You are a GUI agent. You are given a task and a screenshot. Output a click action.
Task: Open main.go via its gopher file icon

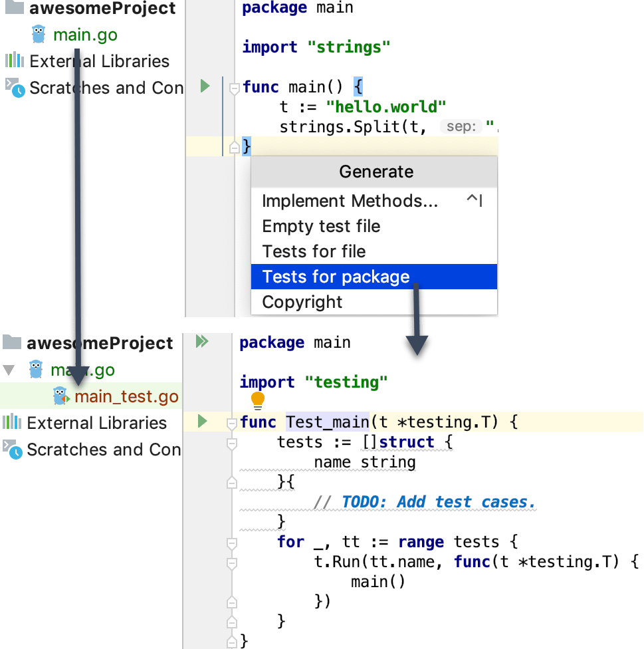pyautogui.click(x=39, y=34)
